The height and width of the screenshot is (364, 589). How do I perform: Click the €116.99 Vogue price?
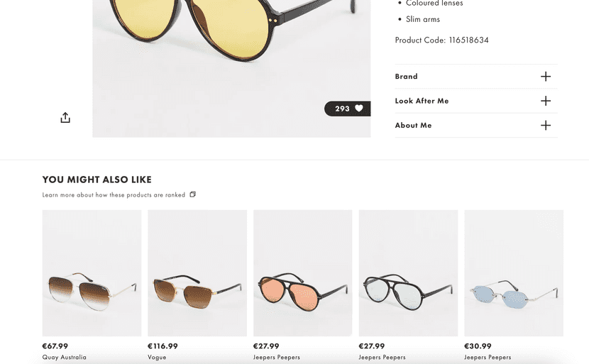[x=163, y=346]
